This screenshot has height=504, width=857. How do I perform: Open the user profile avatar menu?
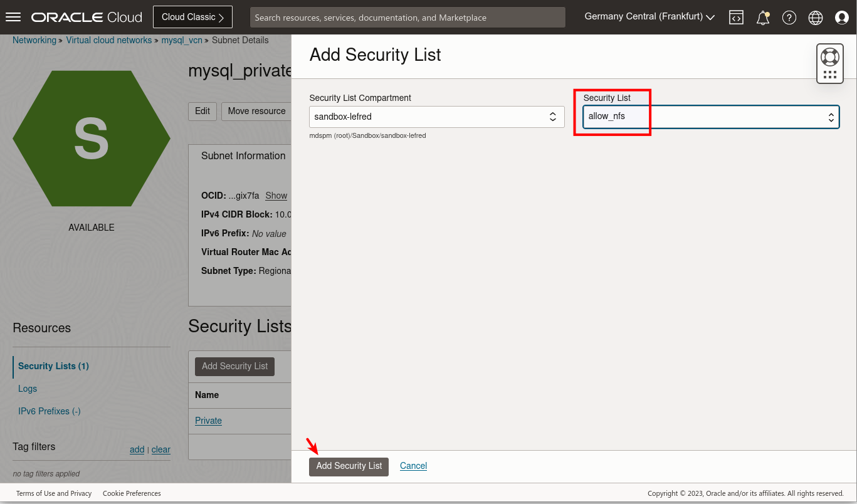tap(841, 18)
